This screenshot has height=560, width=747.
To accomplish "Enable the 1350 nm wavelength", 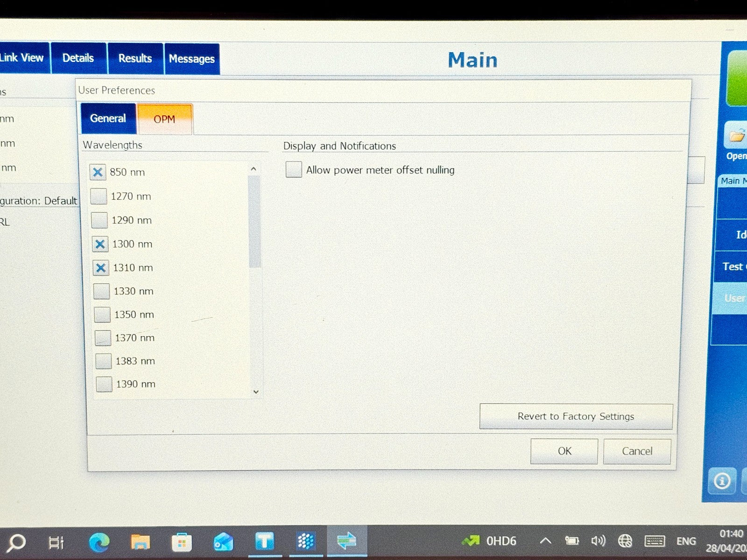I will pos(102,315).
